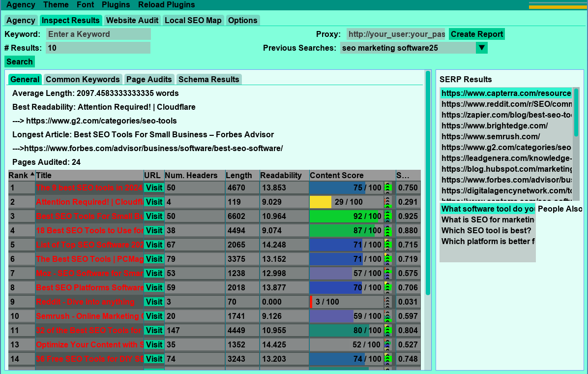Sort table by the Title column header
The height and width of the screenshot is (374, 588).
click(89, 175)
